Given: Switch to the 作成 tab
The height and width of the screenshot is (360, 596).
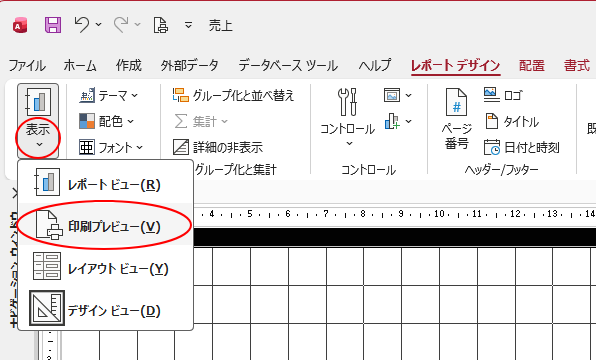Looking at the screenshot, I should click(x=128, y=65).
